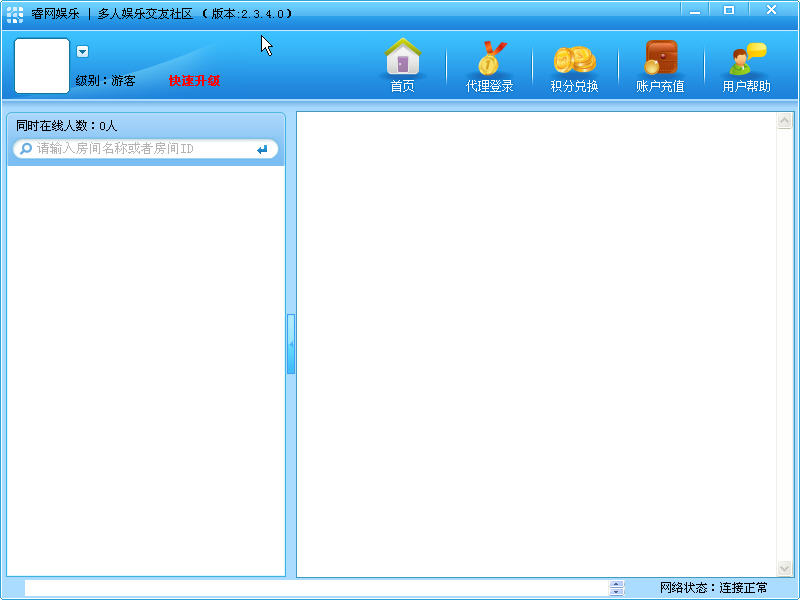Focus the room name or ID search field
800x600 pixels.
pos(140,149)
